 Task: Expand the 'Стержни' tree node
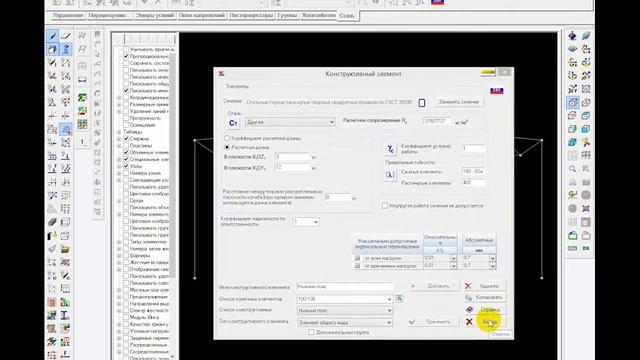pyautogui.click(x=119, y=139)
